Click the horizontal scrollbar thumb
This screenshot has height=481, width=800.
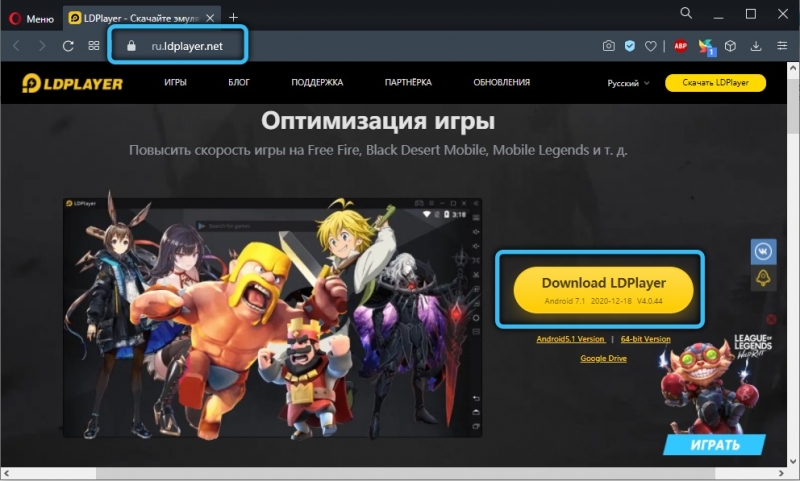pos(406,474)
